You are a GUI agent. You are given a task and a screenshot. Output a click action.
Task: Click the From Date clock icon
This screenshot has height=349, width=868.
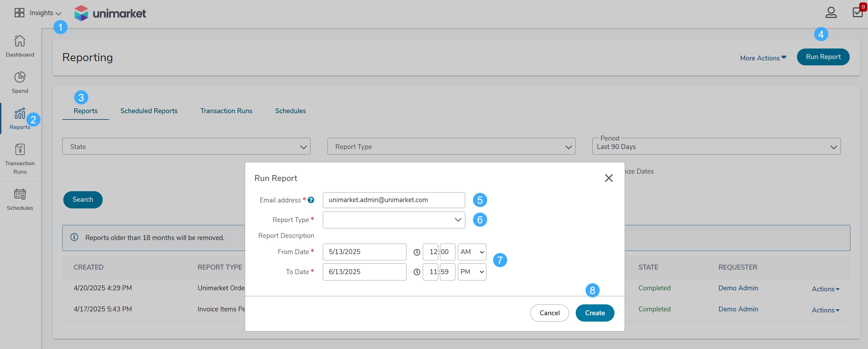417,252
